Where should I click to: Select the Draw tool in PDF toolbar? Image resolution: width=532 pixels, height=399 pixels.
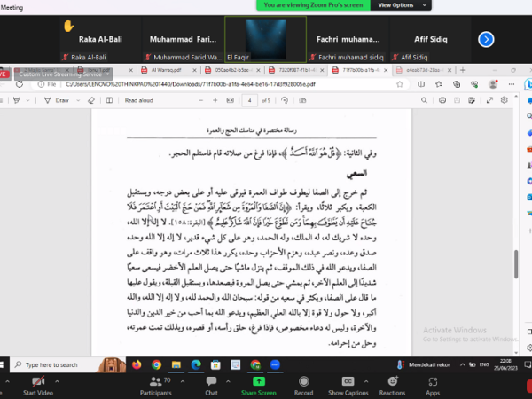[58, 100]
